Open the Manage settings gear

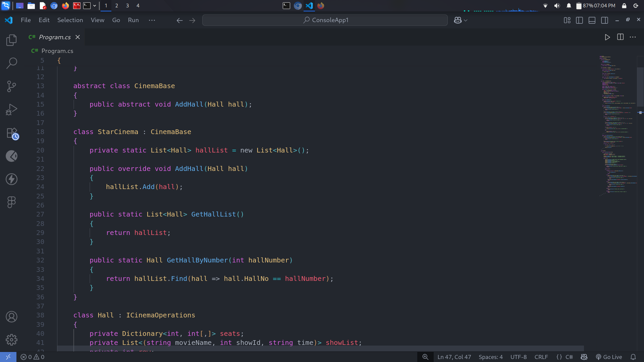point(11,340)
